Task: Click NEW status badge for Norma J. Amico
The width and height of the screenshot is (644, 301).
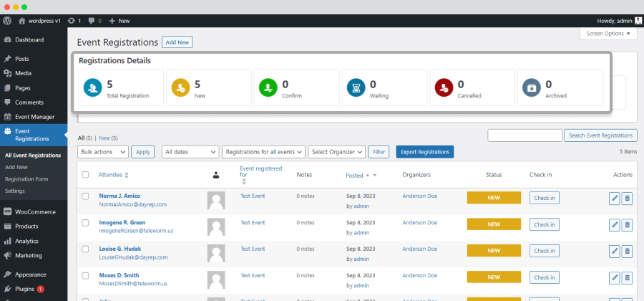Action: tap(494, 198)
